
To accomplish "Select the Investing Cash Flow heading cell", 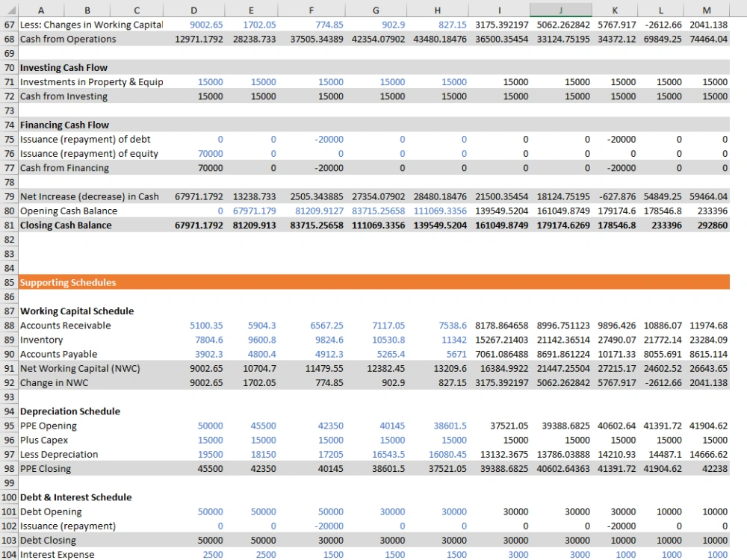I will (90, 68).
